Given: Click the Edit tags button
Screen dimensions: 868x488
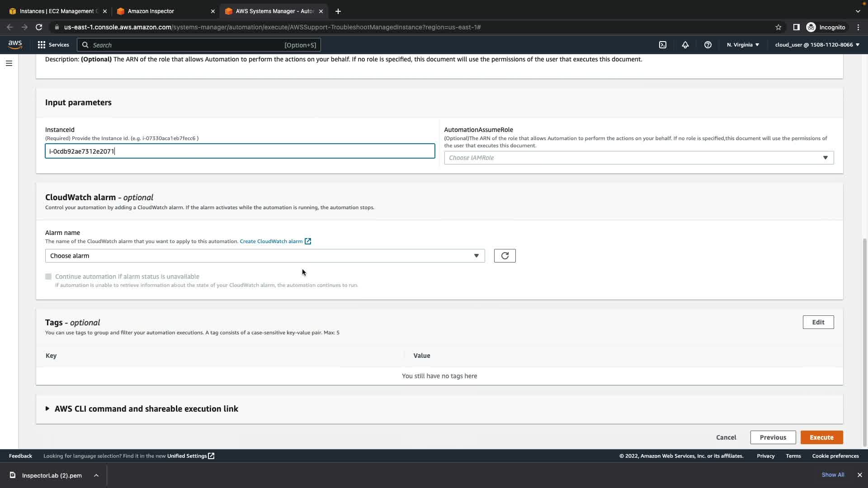Looking at the screenshot, I should (x=818, y=322).
